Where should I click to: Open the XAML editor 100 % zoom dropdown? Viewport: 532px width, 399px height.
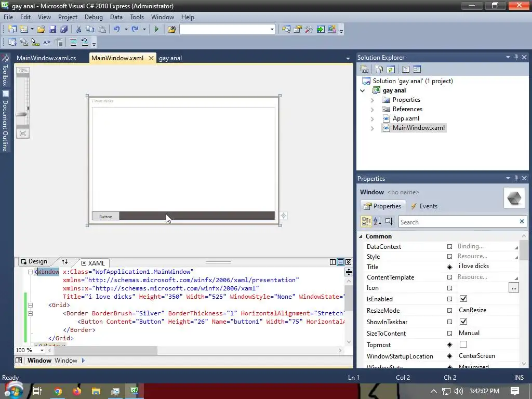(42, 350)
